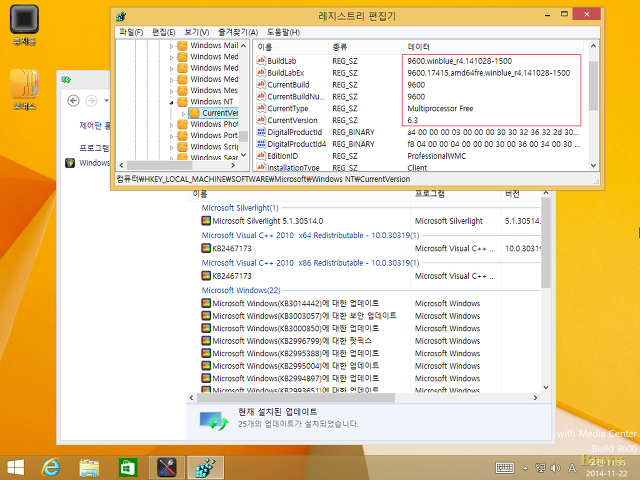Open recent locations dropdown in Control Panel
Viewport: 640px width, 480px height.
point(106,100)
